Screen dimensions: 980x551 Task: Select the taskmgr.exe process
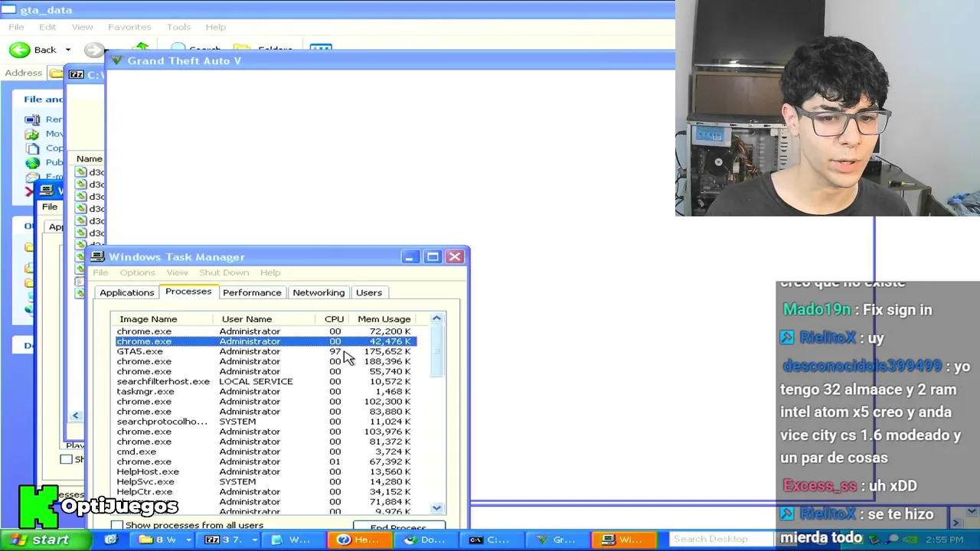pos(264,391)
